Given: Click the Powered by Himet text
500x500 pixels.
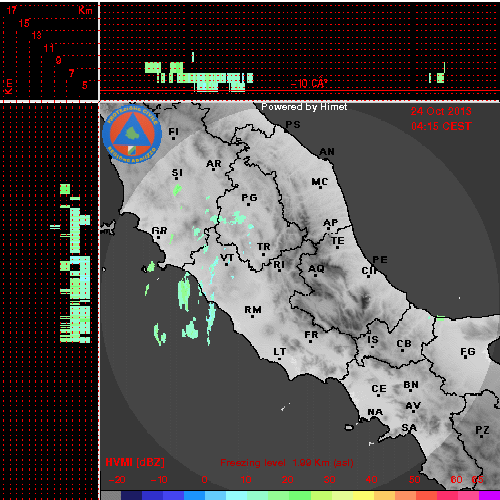Looking at the screenshot, I should [304, 107].
